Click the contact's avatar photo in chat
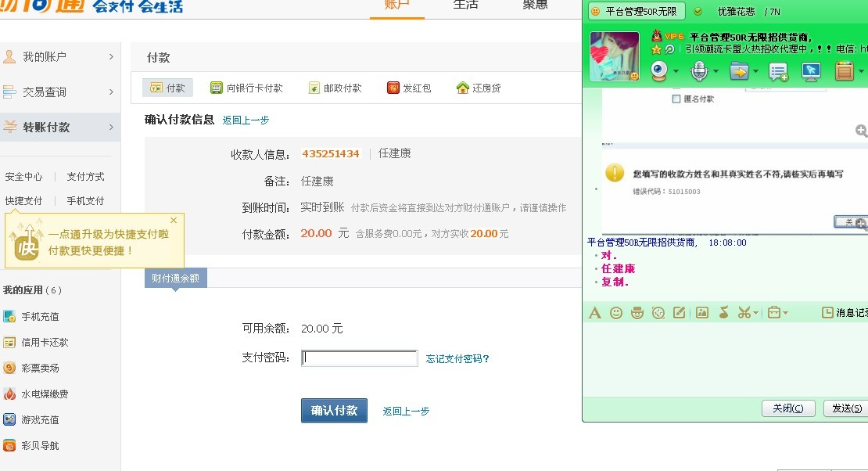This screenshot has width=868, height=471. coord(615,56)
